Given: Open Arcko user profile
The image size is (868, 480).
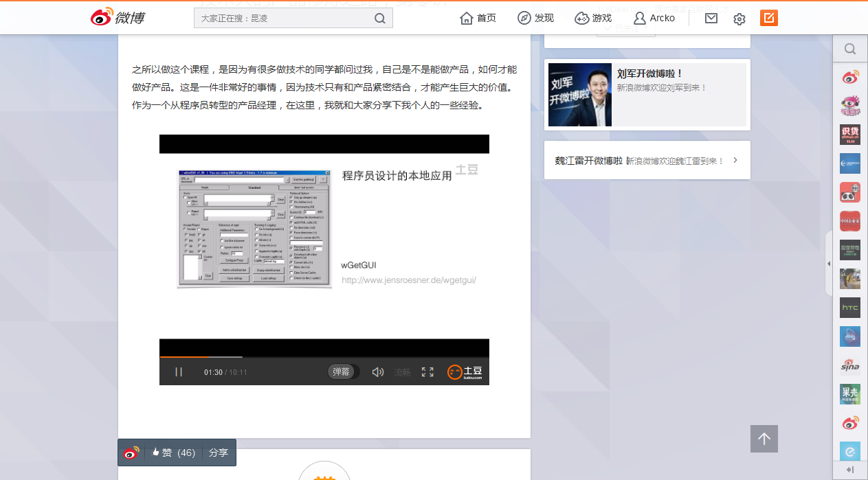Looking at the screenshot, I should 654,18.
